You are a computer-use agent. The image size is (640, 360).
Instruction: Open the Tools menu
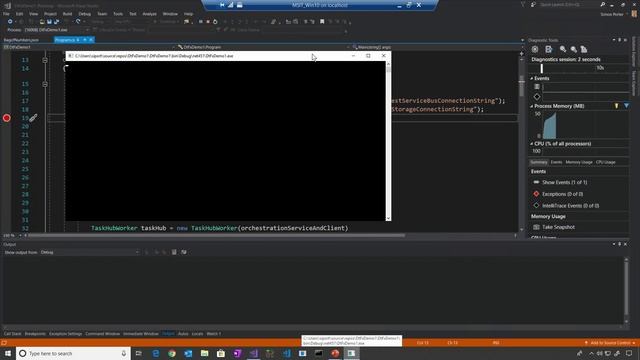tap(118, 14)
